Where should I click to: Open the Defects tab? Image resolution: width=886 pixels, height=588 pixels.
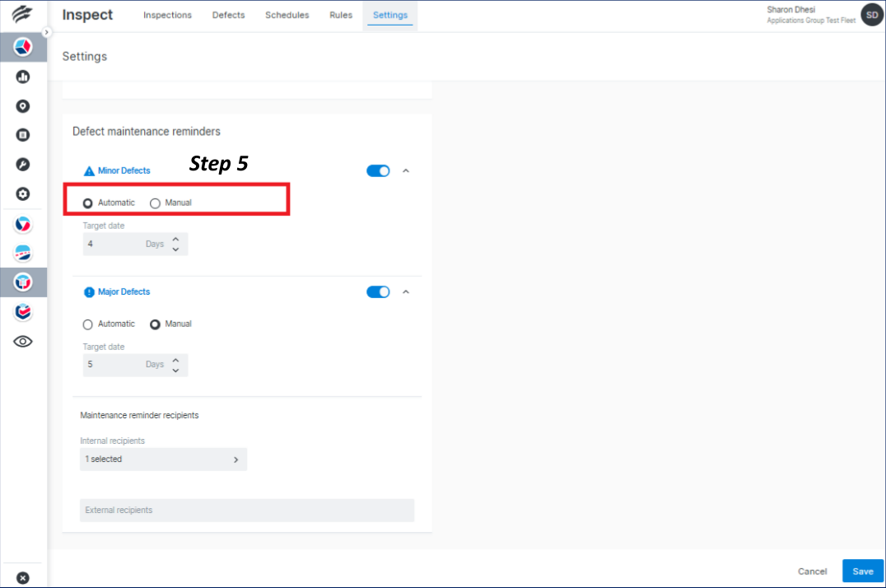click(228, 15)
